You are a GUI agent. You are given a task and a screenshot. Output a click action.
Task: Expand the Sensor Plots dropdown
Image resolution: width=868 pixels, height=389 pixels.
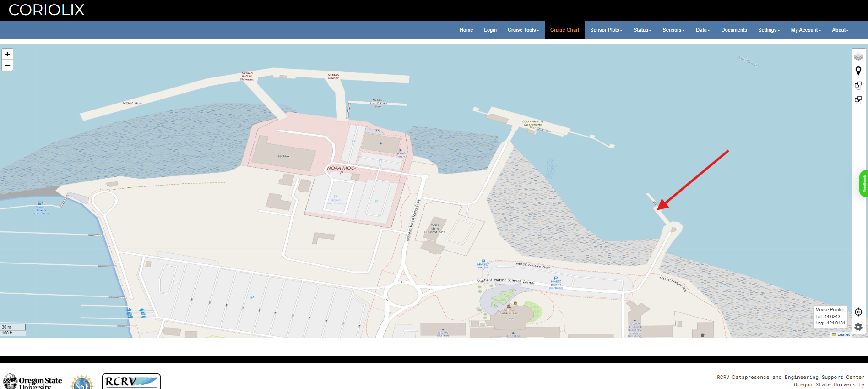(x=606, y=30)
